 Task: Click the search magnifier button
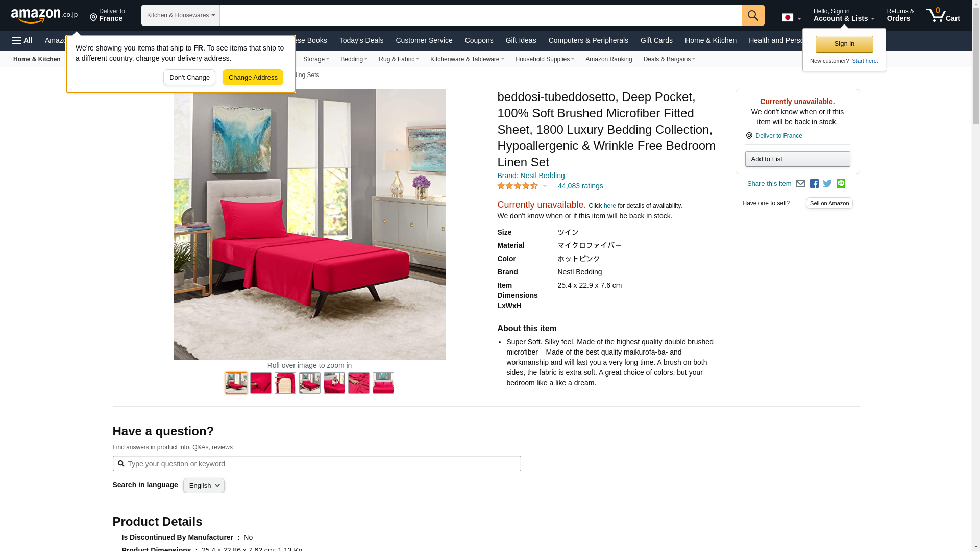tap(753, 15)
